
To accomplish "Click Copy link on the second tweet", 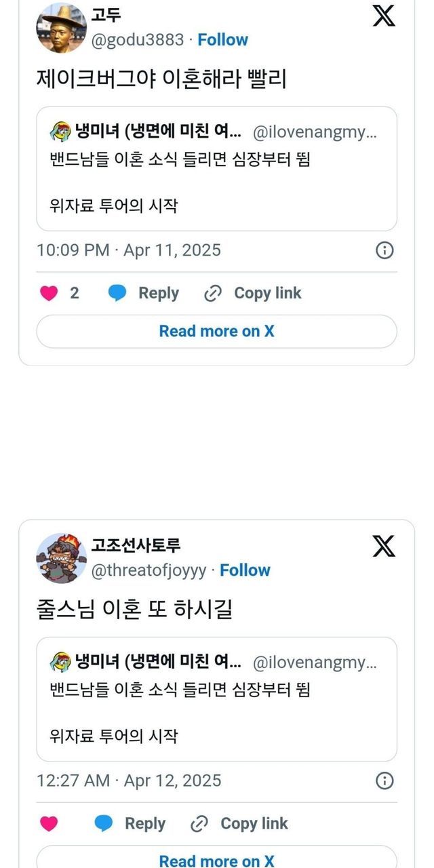I will tap(254, 823).
